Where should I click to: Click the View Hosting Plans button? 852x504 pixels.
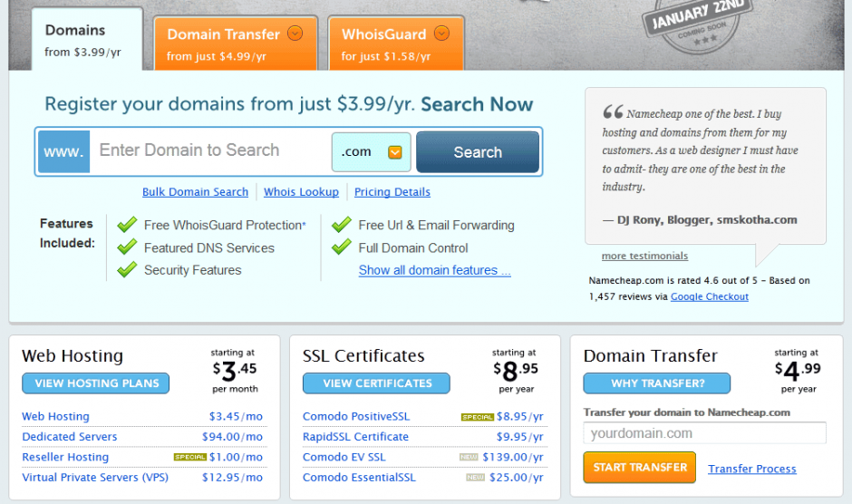coord(96,383)
